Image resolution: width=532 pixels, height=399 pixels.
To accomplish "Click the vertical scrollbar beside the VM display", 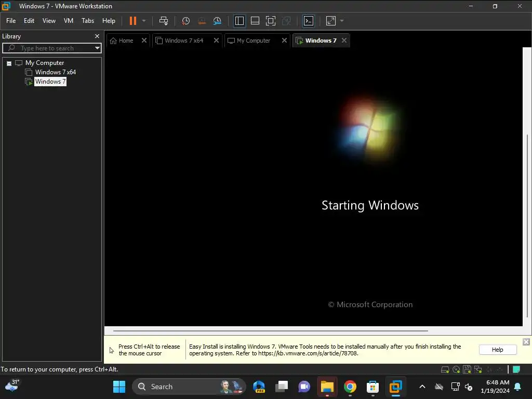I will [527, 225].
